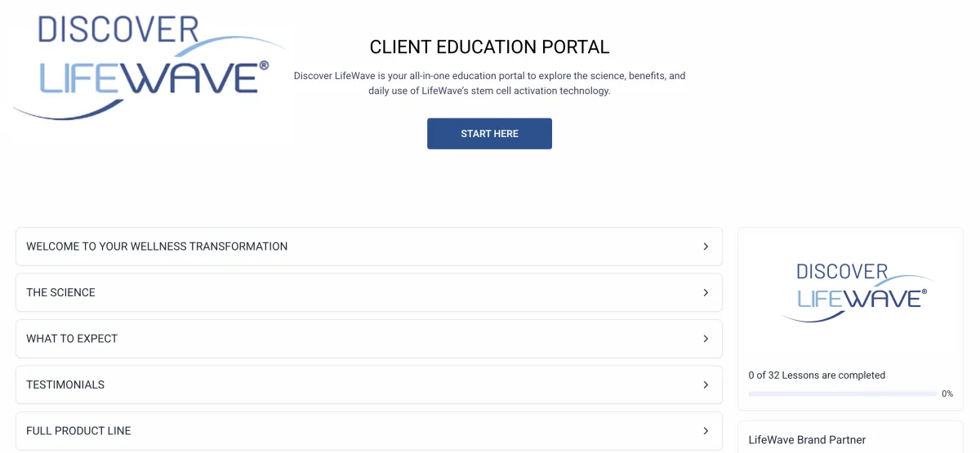Select the WELCOME TO YOUR WELLNESS TRANSFORMATION title

point(157,246)
